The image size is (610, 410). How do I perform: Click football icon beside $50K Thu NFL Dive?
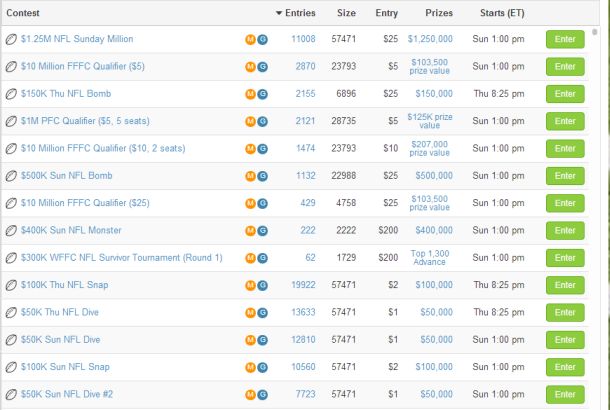tap(11, 312)
